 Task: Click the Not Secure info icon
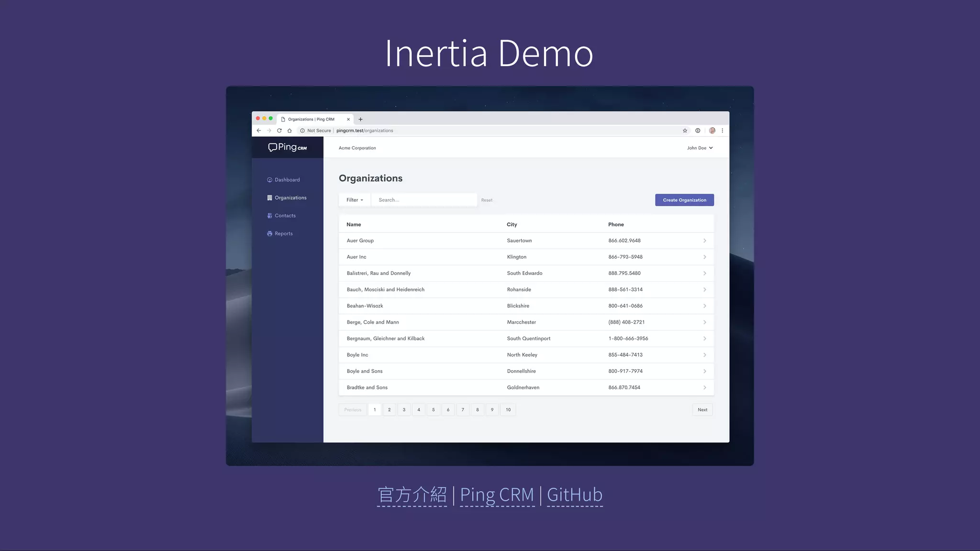[x=302, y=131]
